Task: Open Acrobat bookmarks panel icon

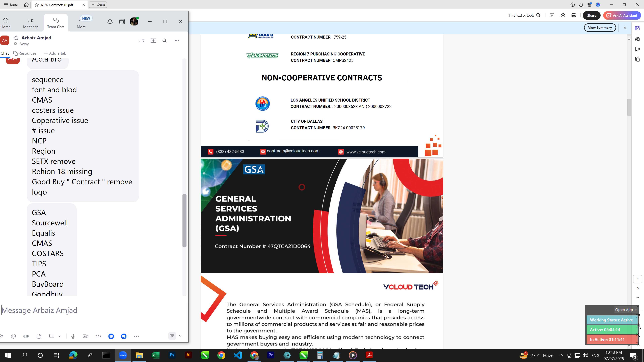Action: point(637,49)
